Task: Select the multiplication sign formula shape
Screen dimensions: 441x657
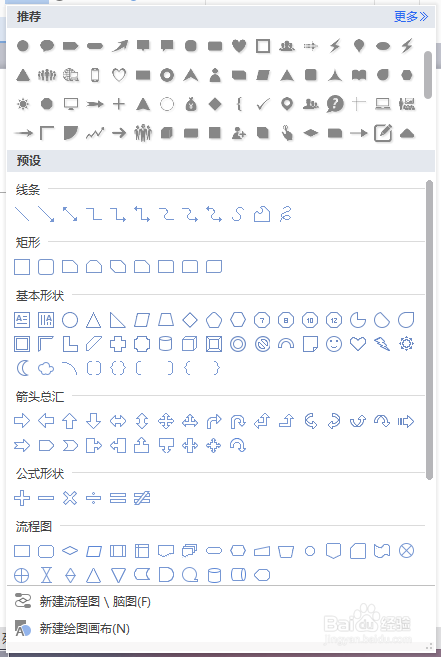Action: [70, 498]
